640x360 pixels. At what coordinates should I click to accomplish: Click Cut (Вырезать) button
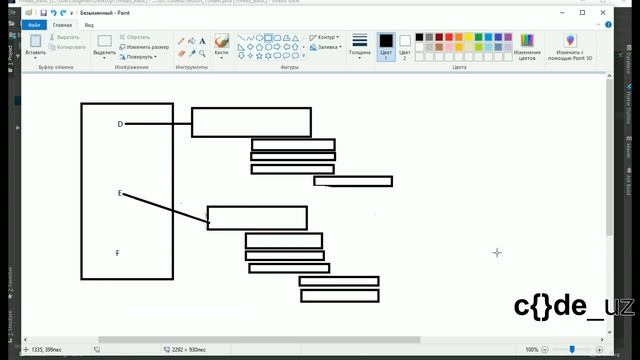click(x=64, y=37)
